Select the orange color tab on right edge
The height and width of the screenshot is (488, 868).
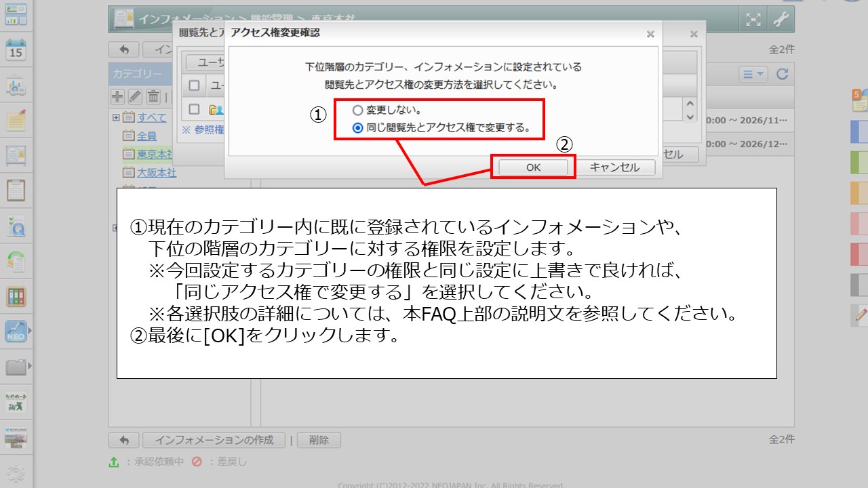(859, 192)
